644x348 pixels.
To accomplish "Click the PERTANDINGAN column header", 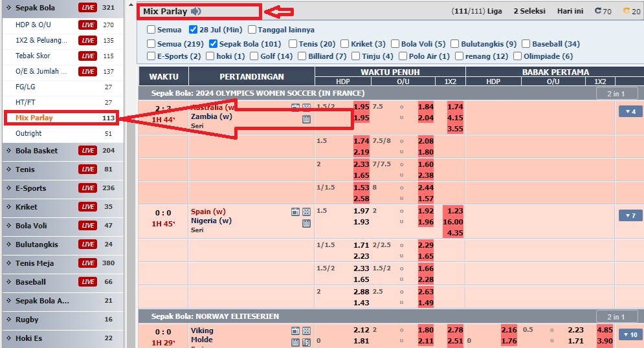I will pyautogui.click(x=252, y=77).
